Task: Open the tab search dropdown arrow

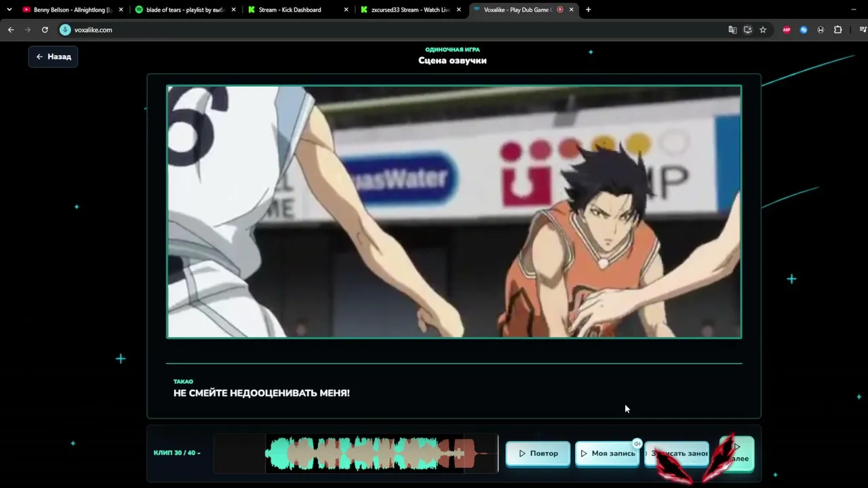Action: coord(9,10)
